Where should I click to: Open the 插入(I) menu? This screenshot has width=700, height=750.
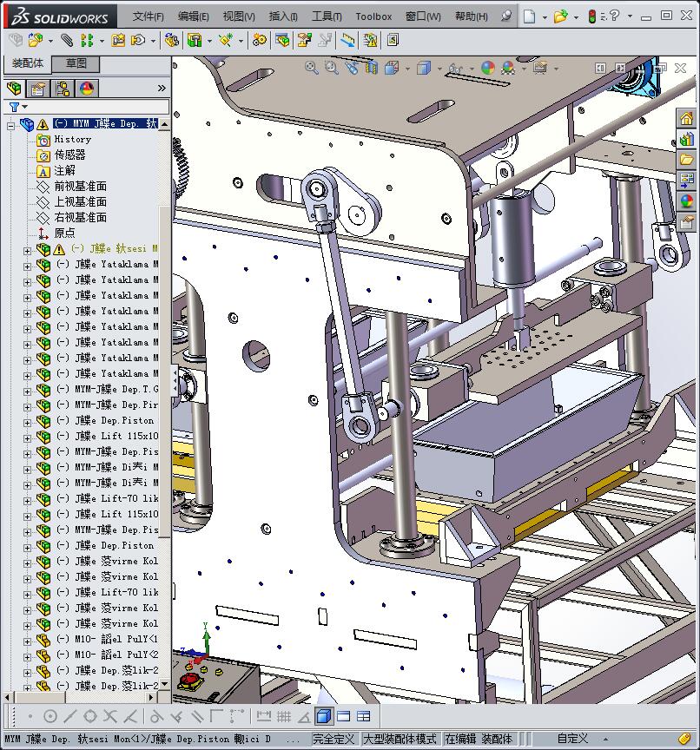[x=283, y=16]
